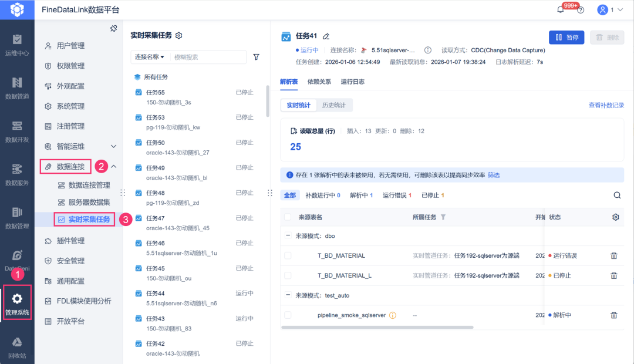Click the task list filter funnel icon
The height and width of the screenshot is (364, 634).
click(x=257, y=57)
